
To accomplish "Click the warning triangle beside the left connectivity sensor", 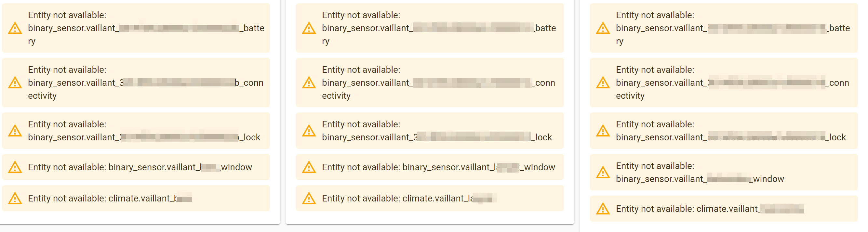I will pyautogui.click(x=15, y=83).
